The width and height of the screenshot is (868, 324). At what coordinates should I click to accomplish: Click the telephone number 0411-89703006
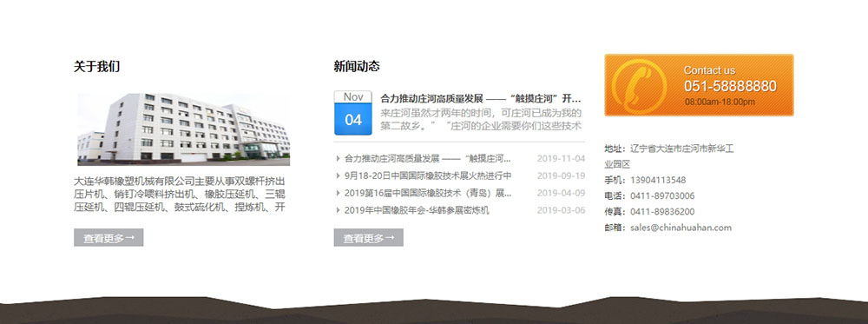[662, 196]
